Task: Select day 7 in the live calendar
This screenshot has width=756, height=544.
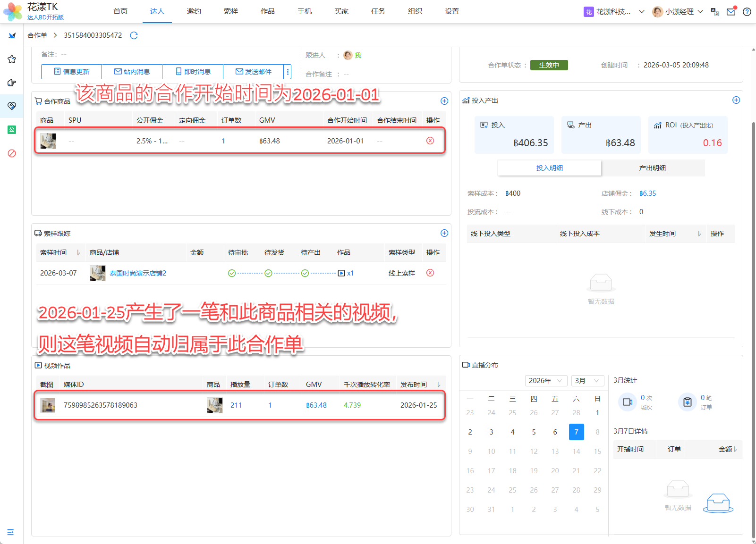Action: pos(576,432)
